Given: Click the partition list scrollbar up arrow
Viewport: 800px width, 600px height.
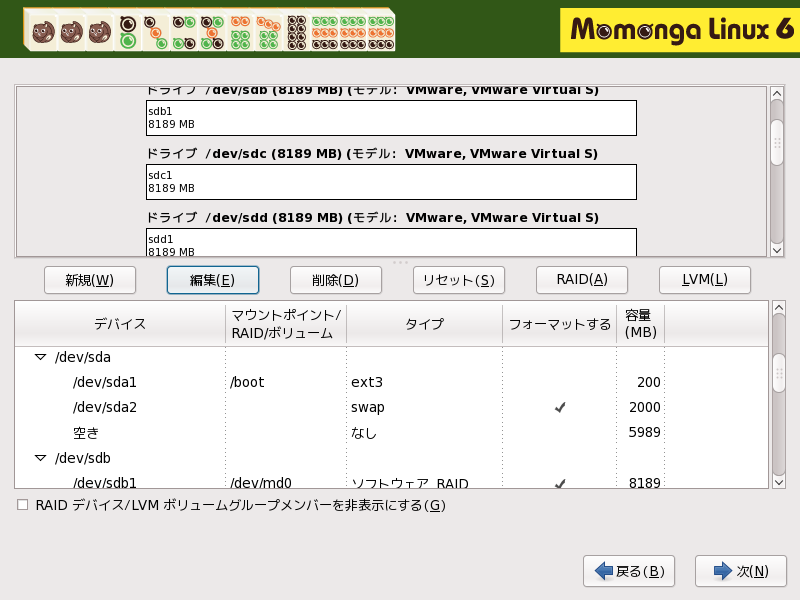Looking at the screenshot, I should point(779,308).
